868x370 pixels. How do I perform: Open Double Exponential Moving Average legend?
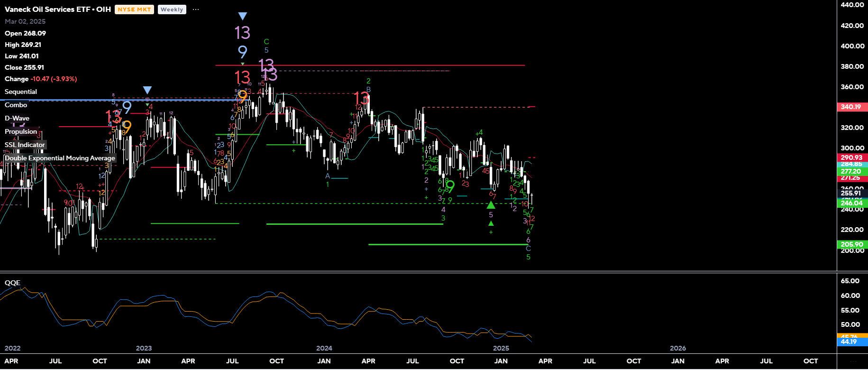[60, 158]
